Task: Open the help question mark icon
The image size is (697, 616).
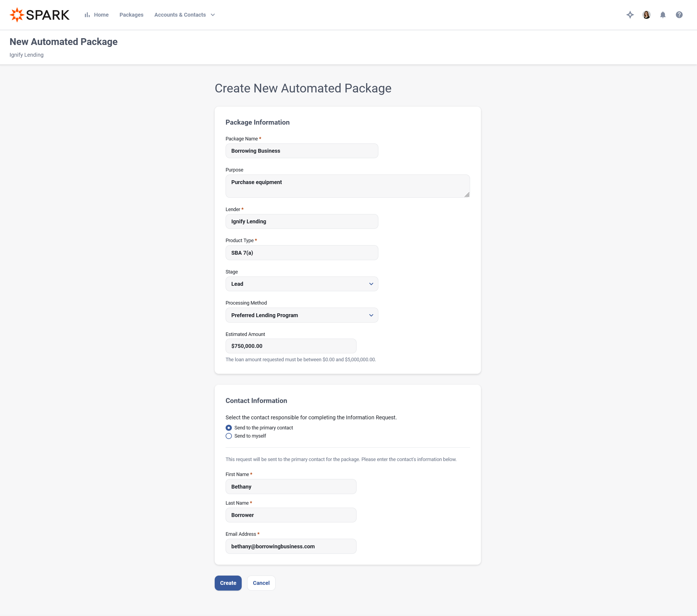Action: coord(679,15)
